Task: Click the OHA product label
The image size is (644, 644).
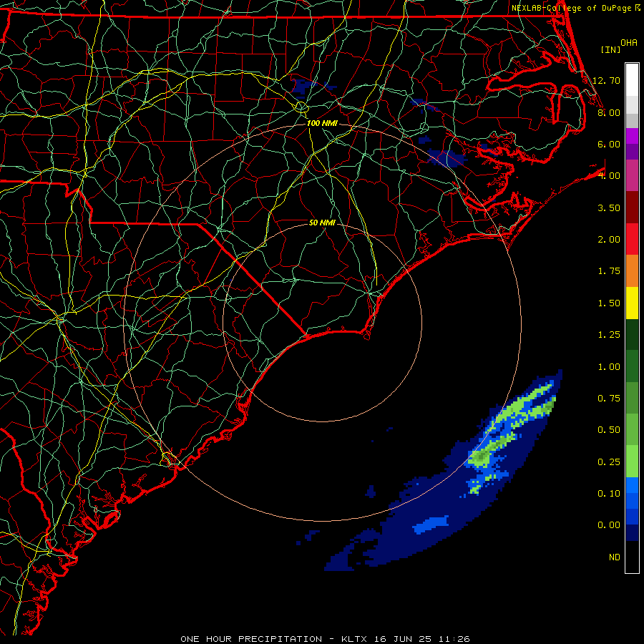Action: coord(629,43)
